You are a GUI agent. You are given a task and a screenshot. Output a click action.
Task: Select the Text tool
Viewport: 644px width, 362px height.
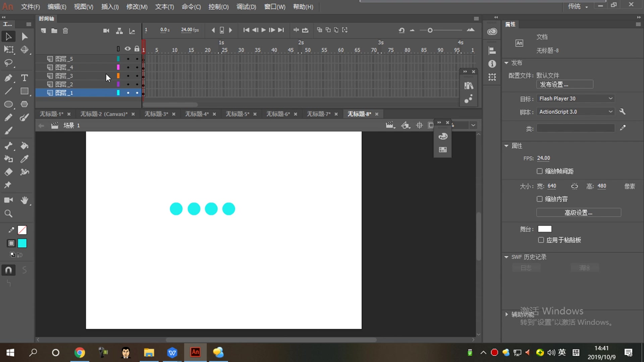(x=24, y=78)
